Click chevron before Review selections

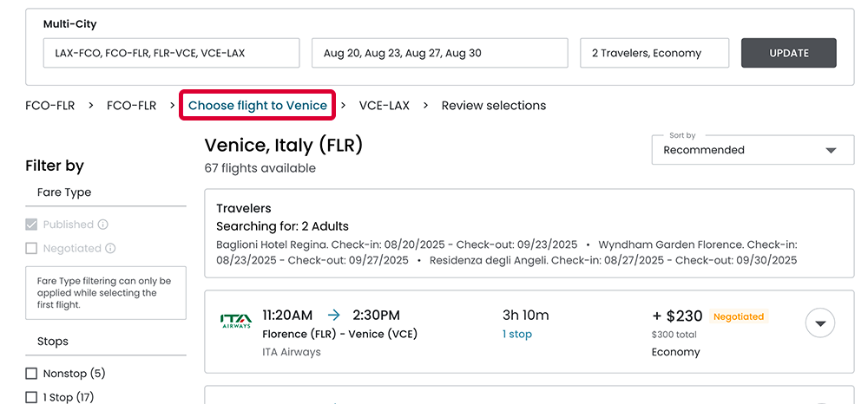click(x=426, y=106)
